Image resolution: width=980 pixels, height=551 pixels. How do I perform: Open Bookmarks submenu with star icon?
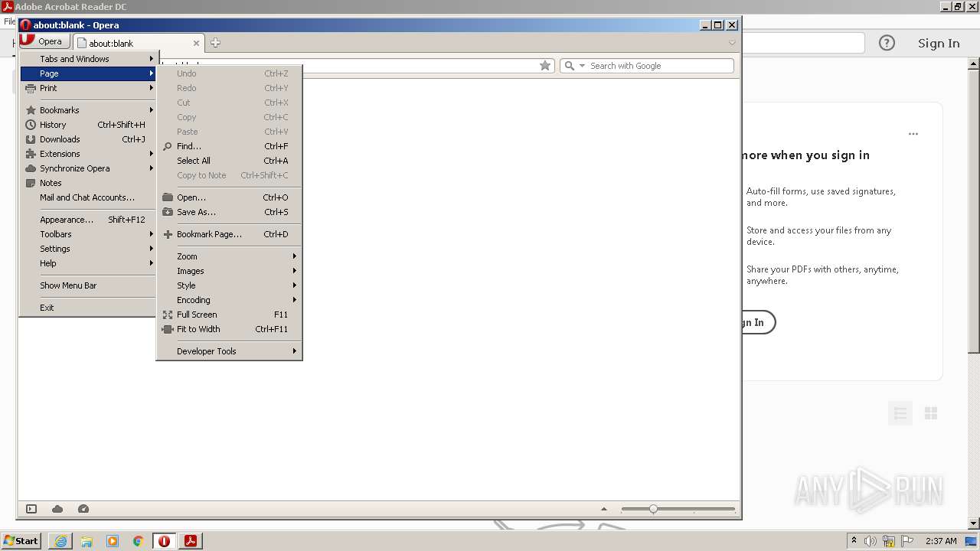coord(89,110)
